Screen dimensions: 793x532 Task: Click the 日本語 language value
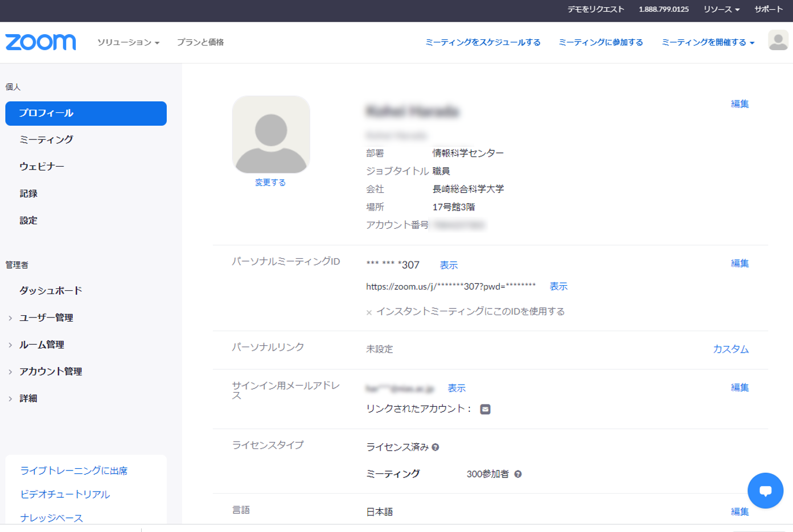[x=380, y=512]
